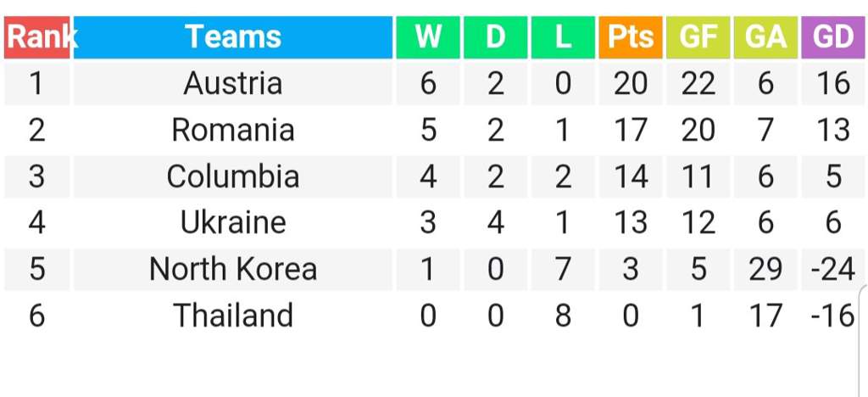Select the Austria team row

[435, 84]
